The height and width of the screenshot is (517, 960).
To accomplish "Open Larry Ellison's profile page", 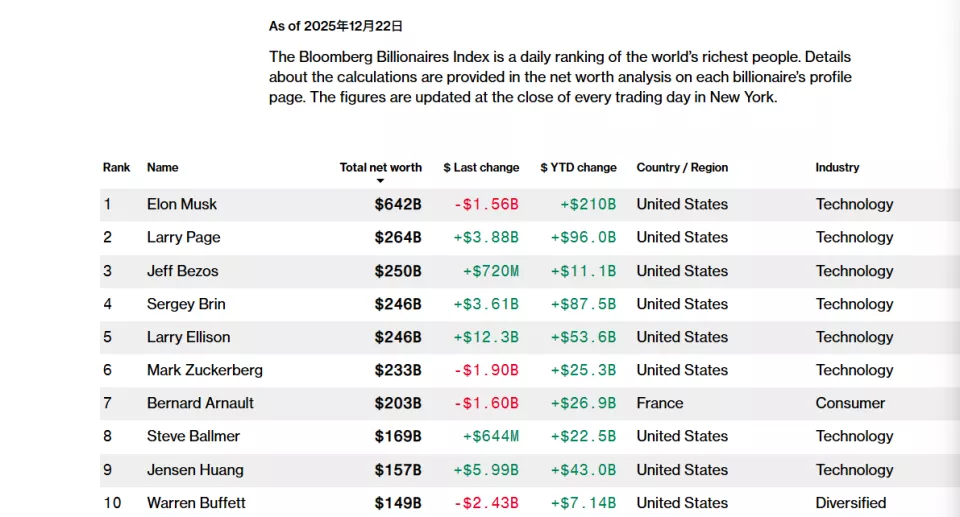I will coord(188,337).
